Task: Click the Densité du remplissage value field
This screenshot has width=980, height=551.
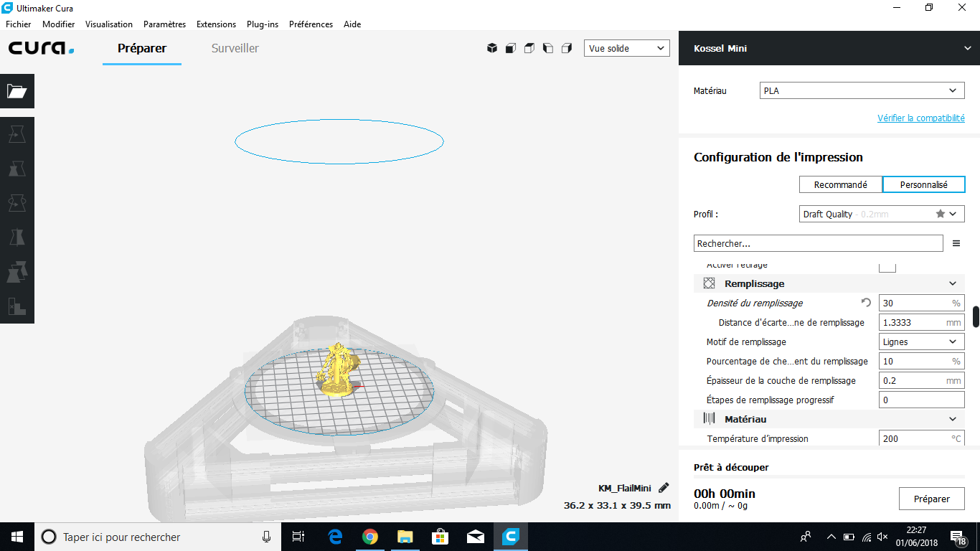Action: [922, 303]
